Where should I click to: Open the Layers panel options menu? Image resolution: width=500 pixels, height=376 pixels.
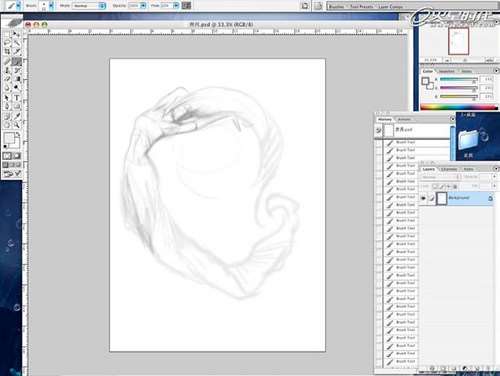pyautogui.click(x=496, y=169)
